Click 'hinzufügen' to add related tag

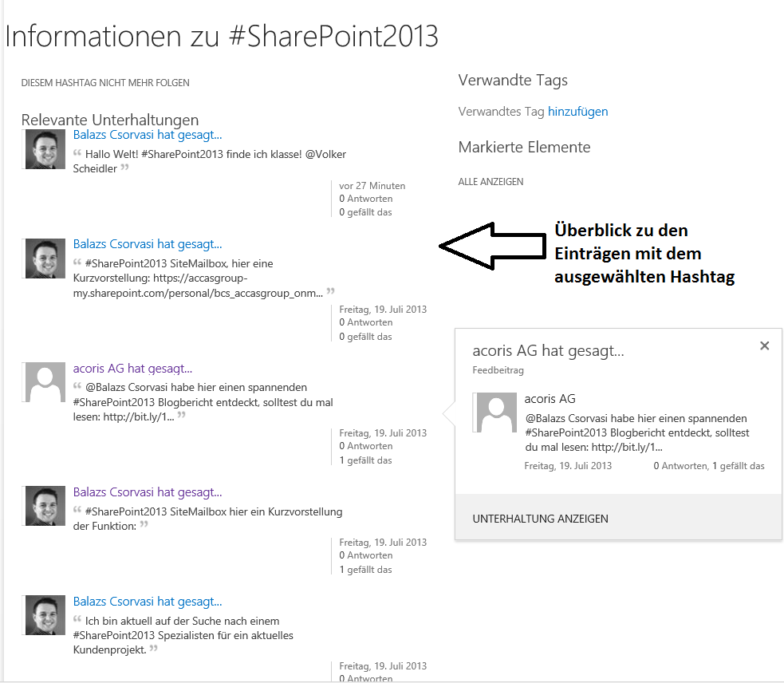(x=577, y=112)
